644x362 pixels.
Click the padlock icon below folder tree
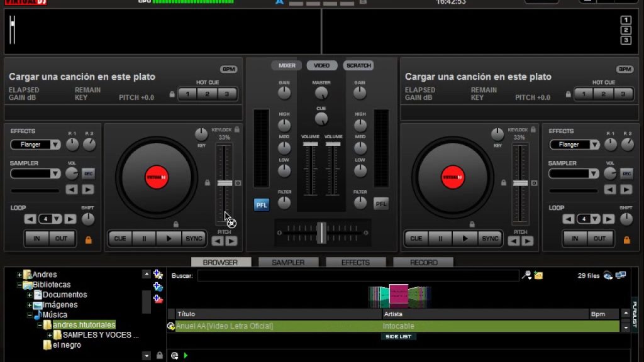click(x=160, y=356)
